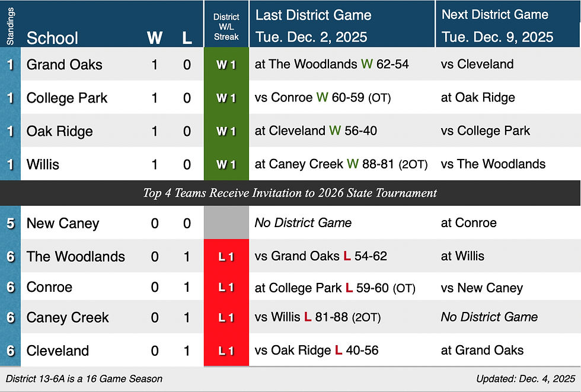Click the School column header
This screenshot has width=581, height=392.
[x=52, y=38]
